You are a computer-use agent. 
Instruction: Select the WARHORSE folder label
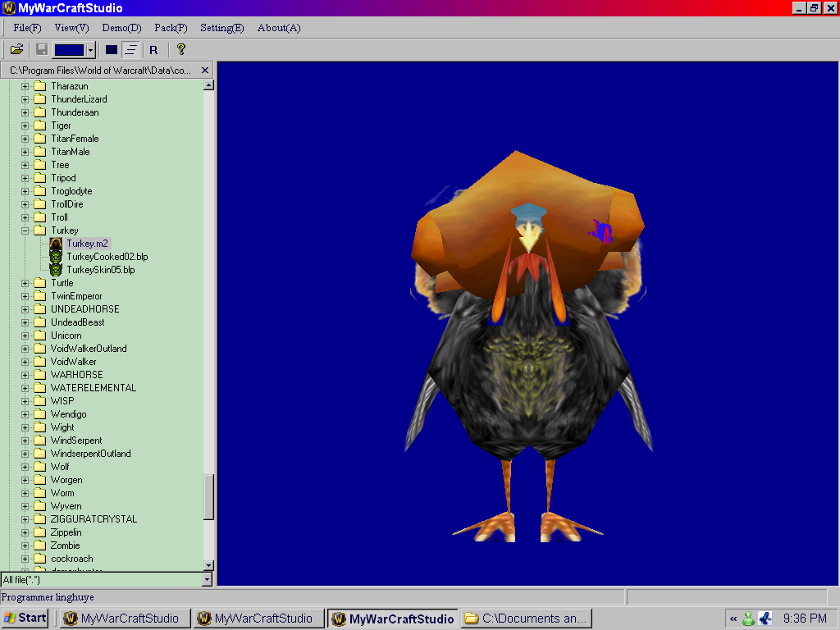tap(76, 375)
